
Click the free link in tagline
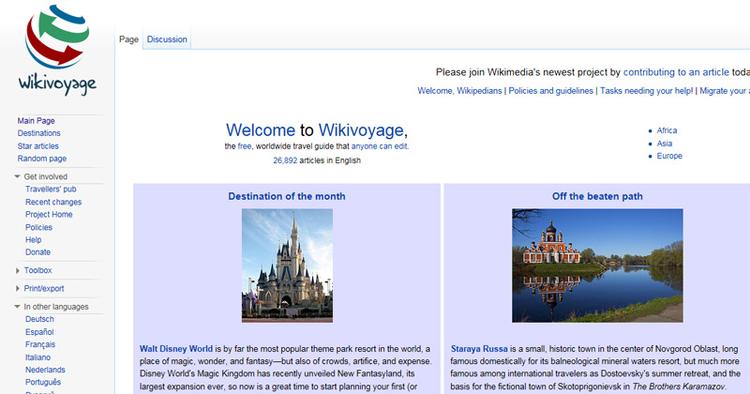tap(244, 146)
